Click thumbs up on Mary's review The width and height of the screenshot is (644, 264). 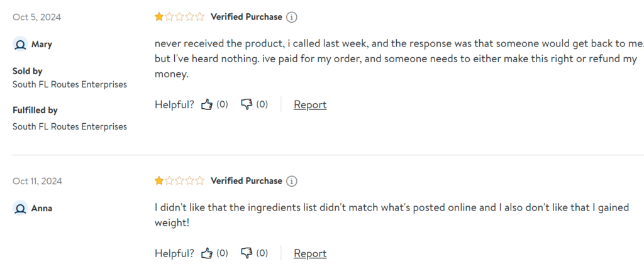tap(207, 104)
